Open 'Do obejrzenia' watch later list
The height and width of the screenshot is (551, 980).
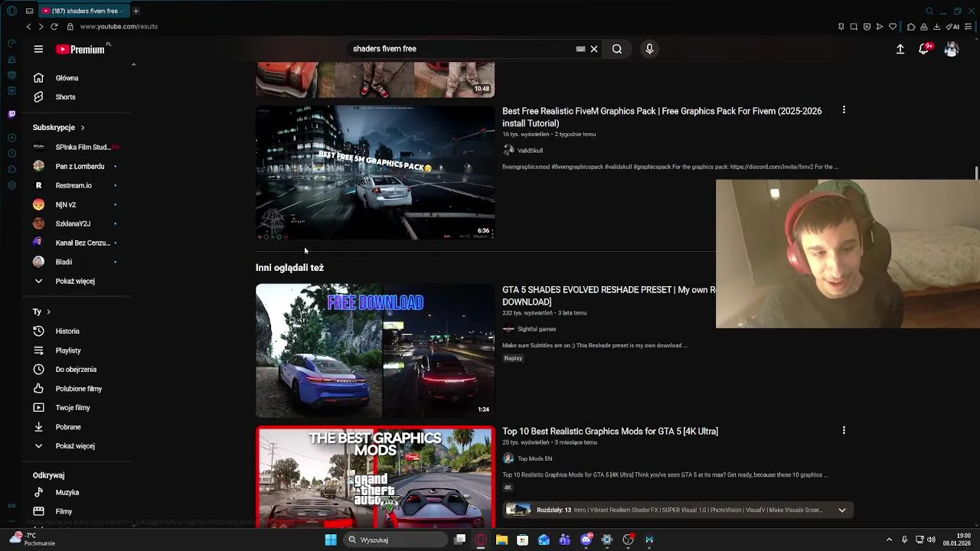click(76, 370)
